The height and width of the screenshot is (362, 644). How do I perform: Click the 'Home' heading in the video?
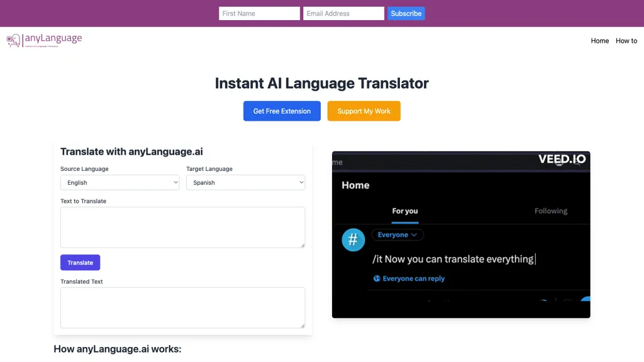tap(356, 185)
